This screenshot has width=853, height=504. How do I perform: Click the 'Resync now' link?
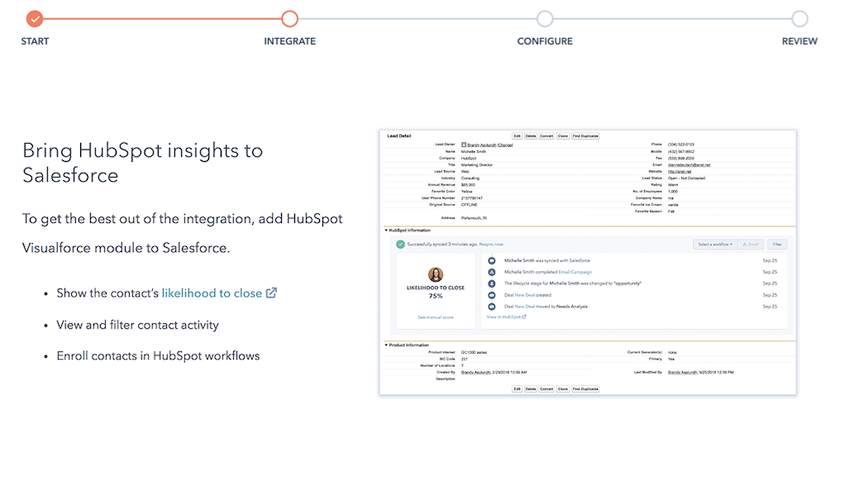[491, 244]
